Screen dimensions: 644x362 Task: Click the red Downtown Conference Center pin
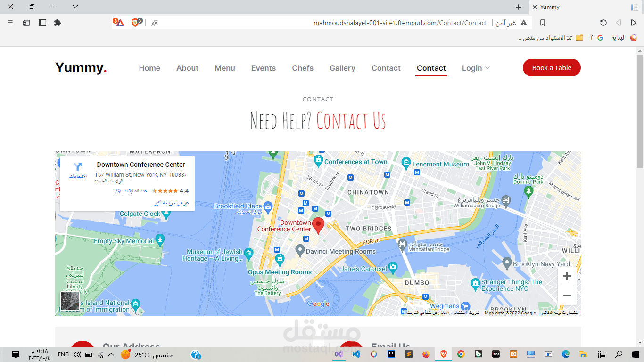pos(319,226)
